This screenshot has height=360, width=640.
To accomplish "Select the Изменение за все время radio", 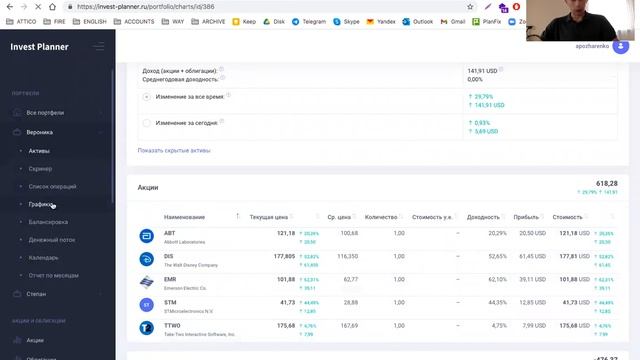I will tap(147, 97).
